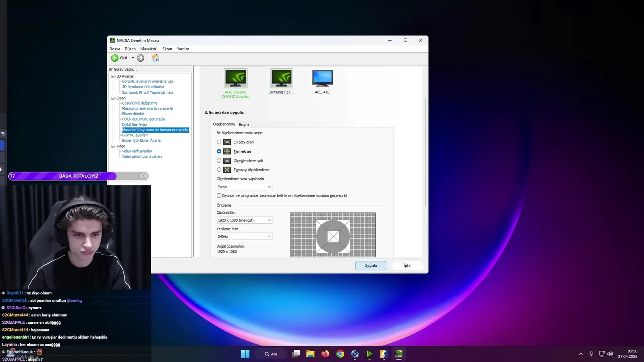Screen dimensions: 644x362
Task: Open 'Birden Çok Ekran Ayarla' task
Action: click(x=141, y=141)
